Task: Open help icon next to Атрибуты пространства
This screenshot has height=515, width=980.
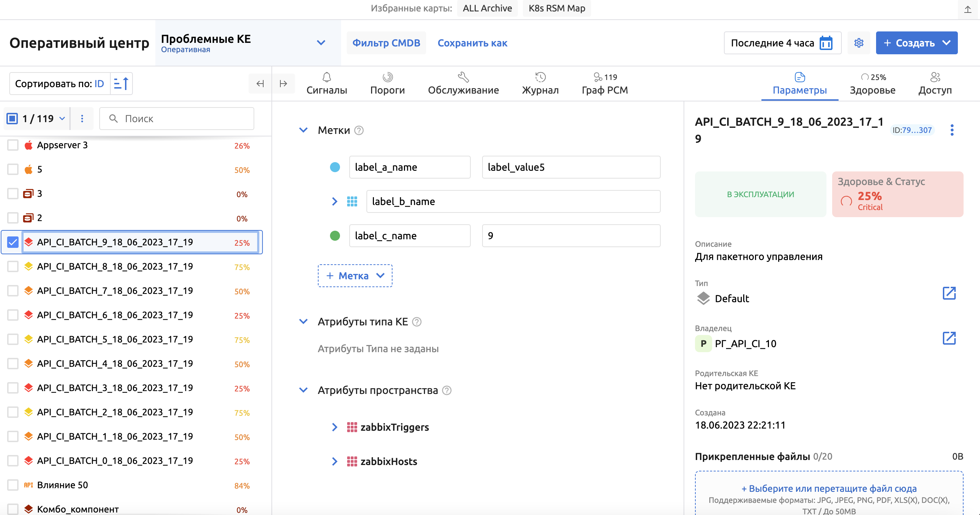Action: [x=447, y=390]
